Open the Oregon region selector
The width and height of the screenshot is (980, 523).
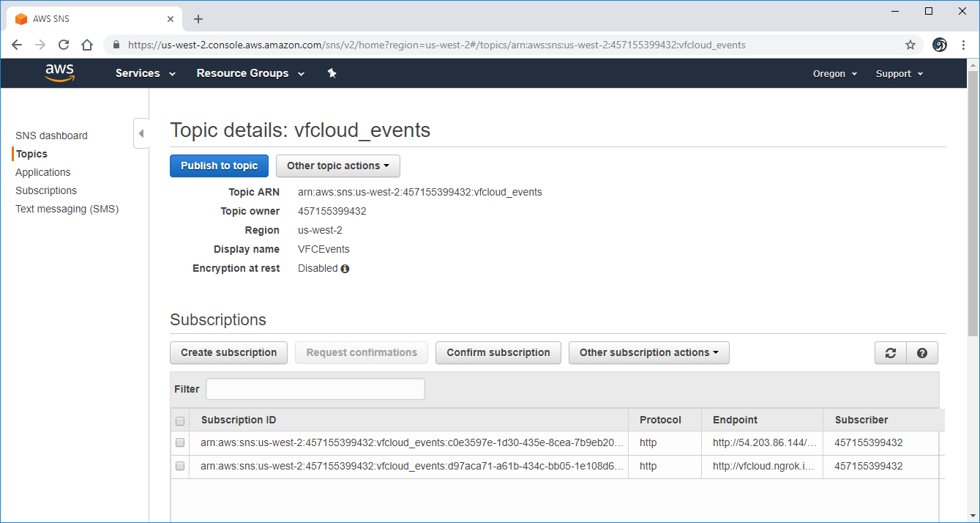point(835,74)
